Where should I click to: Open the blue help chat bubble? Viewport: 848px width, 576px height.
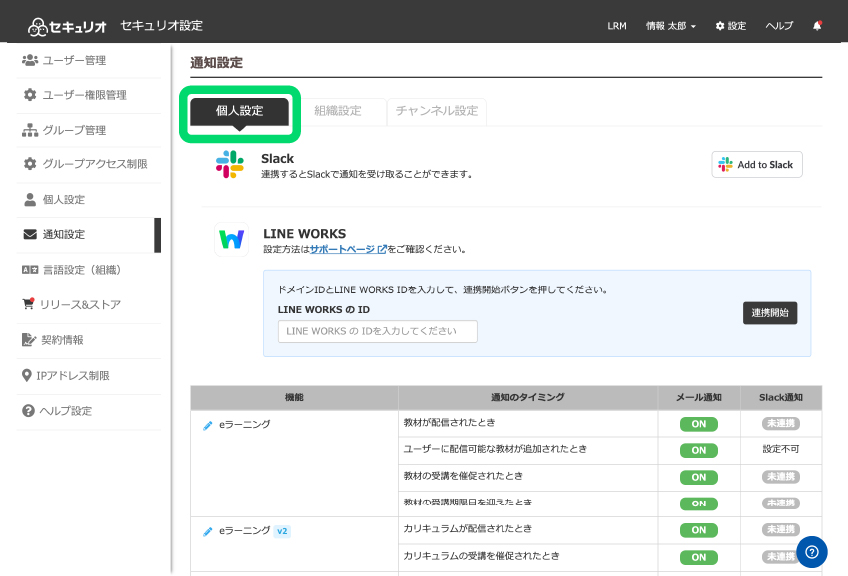[x=811, y=552]
